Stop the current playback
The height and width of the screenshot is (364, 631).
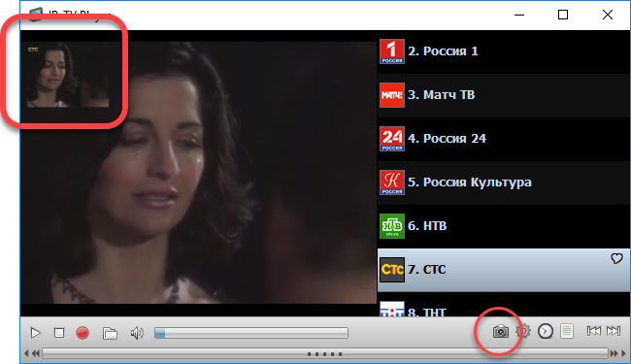59,333
